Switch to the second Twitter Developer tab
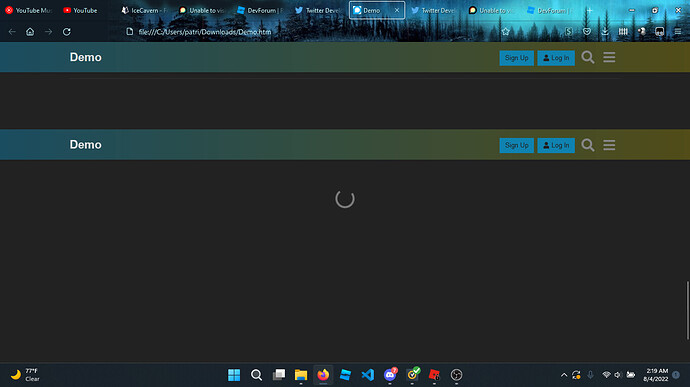 [434, 10]
